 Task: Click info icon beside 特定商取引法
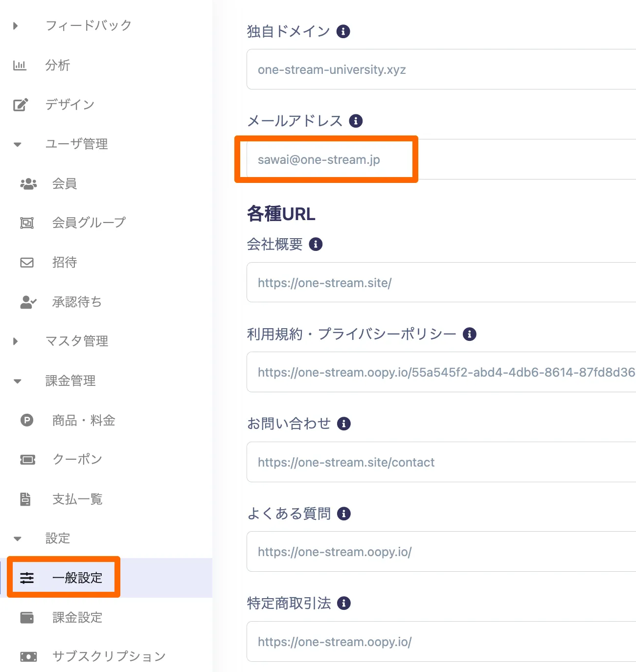[344, 603]
